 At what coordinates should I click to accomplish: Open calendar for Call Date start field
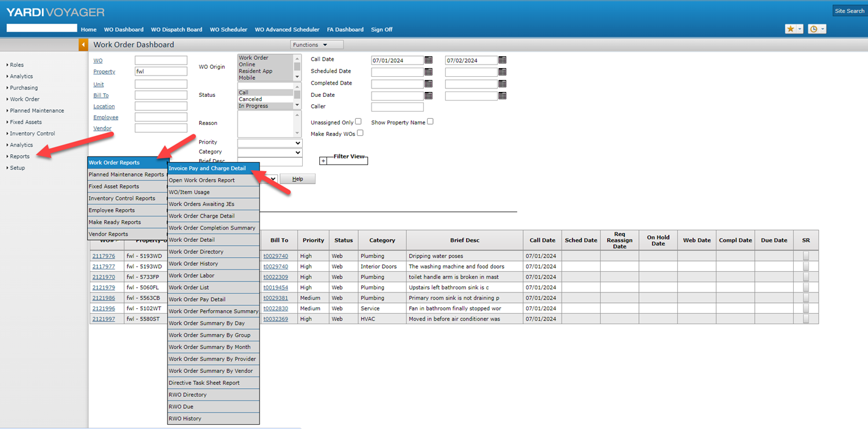tap(429, 60)
